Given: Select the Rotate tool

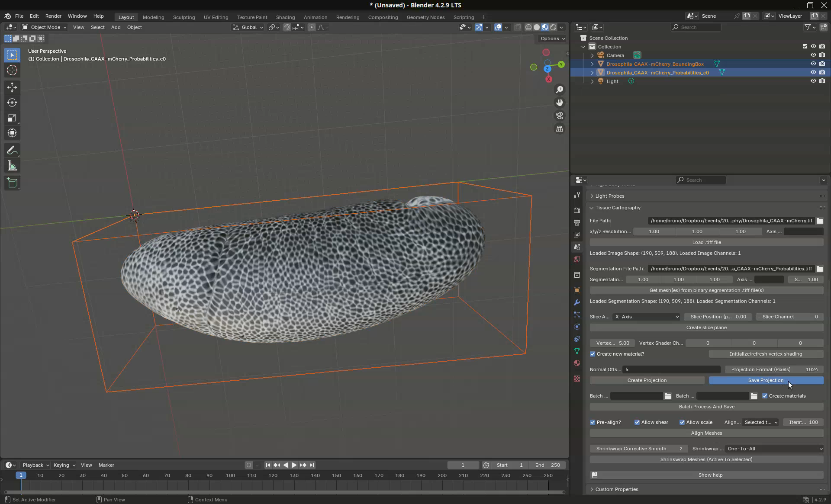Looking at the screenshot, I should coord(12,103).
